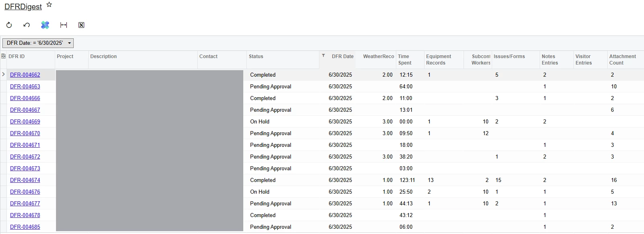The image size is (644, 234).
Task: Open link DFR-004685
Action: [x=25, y=227]
